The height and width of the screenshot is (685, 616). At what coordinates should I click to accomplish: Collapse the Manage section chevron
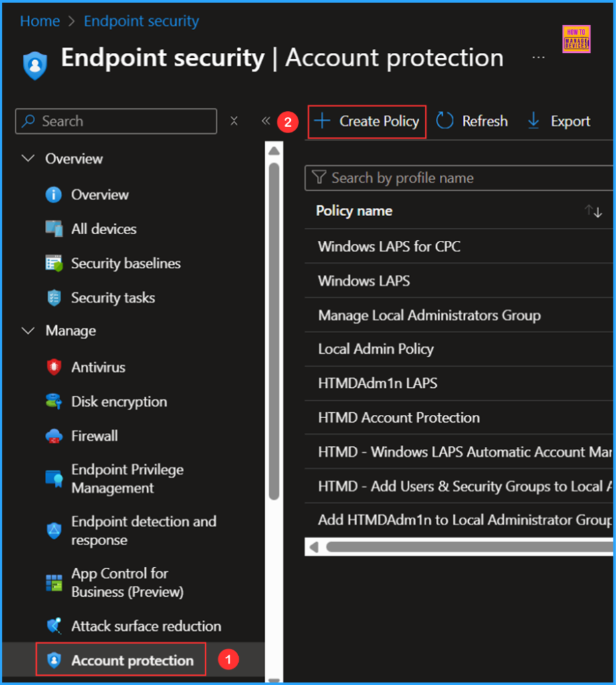click(28, 330)
